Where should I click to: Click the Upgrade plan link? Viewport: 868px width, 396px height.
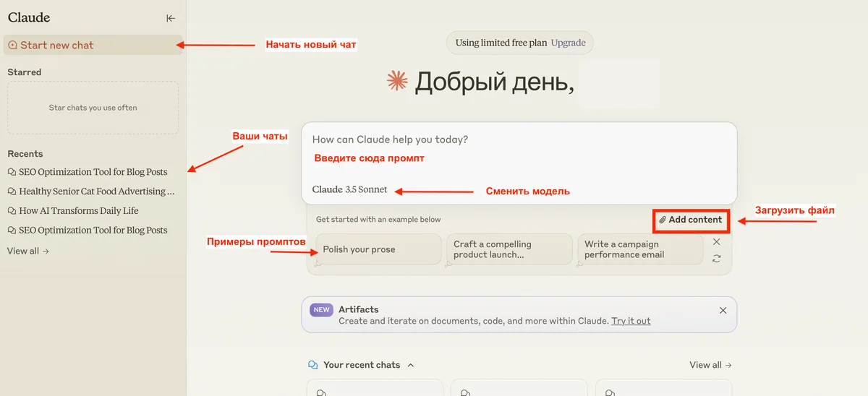pos(568,43)
